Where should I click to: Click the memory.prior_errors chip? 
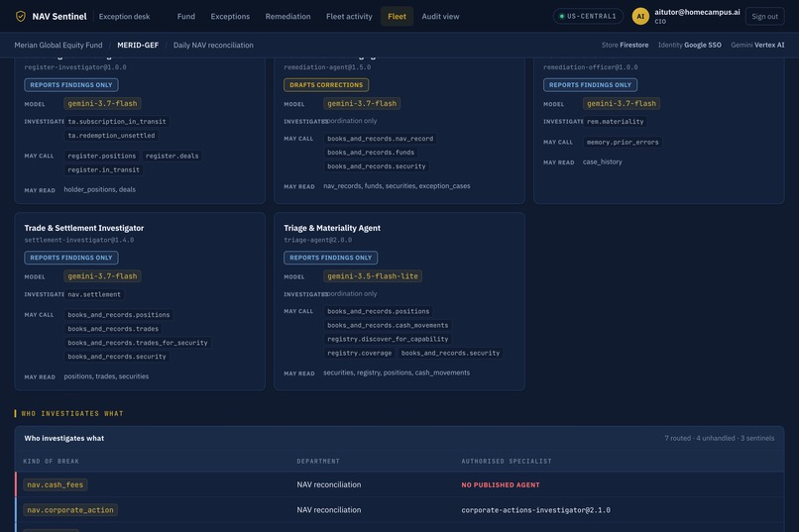click(623, 142)
